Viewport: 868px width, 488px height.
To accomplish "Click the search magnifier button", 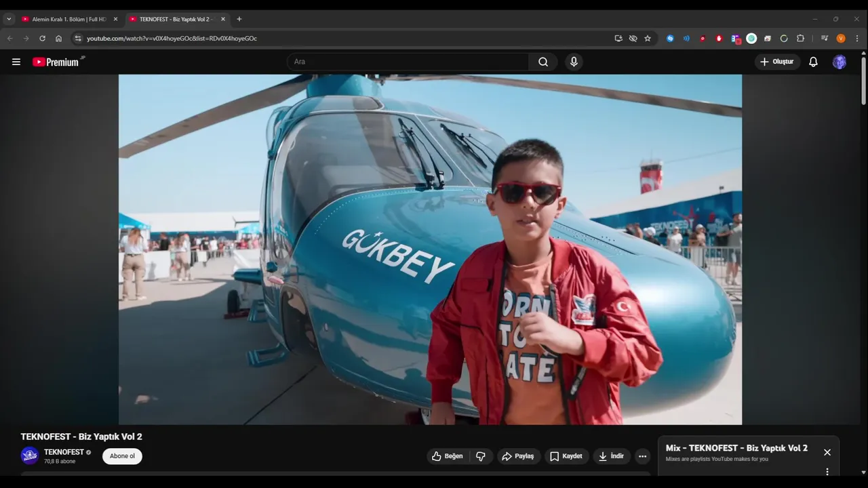I will coord(543,62).
